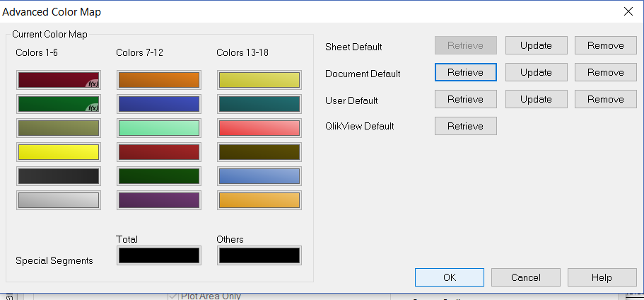Select the olive color 3 swatch
This screenshot has height=300, width=644.
(59, 128)
